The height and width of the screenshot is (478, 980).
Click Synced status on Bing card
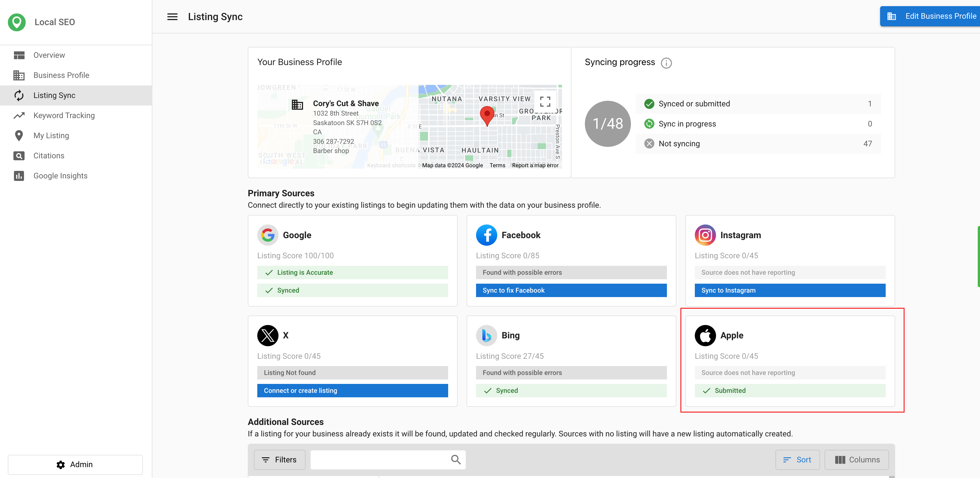click(x=571, y=391)
